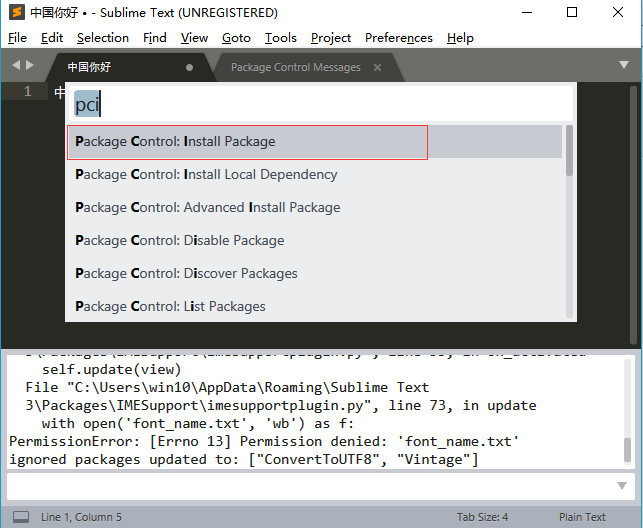Open the Preferences menu
Image resolution: width=643 pixels, height=528 pixels.
coord(399,38)
